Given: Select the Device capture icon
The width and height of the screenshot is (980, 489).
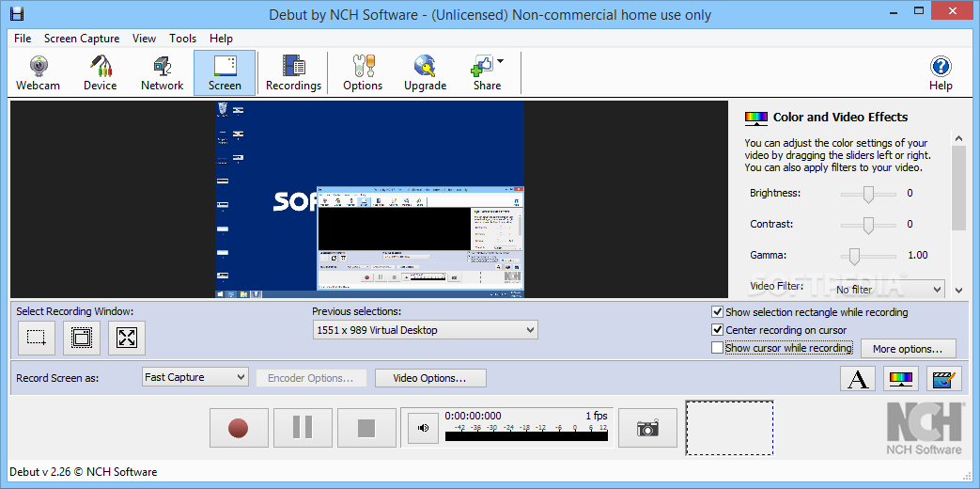Looking at the screenshot, I should pyautogui.click(x=100, y=73).
